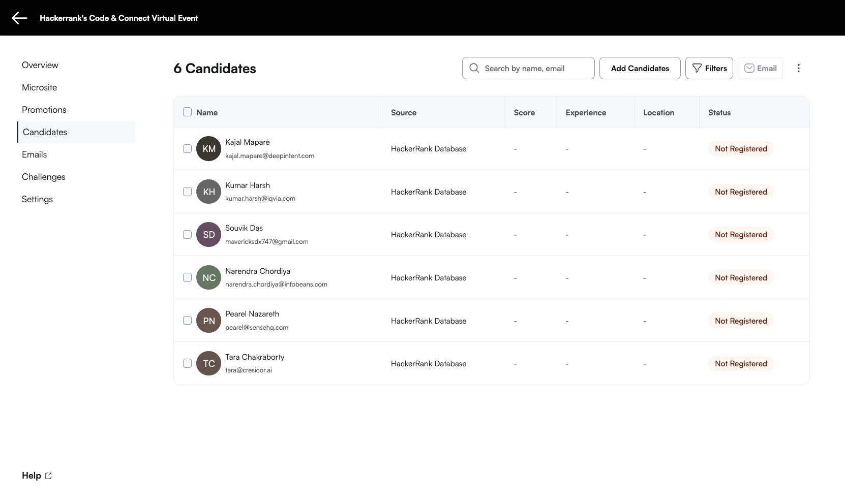Click the email narendra.chordiya@infobeans.com
The width and height of the screenshot is (845, 504).
pos(276,284)
